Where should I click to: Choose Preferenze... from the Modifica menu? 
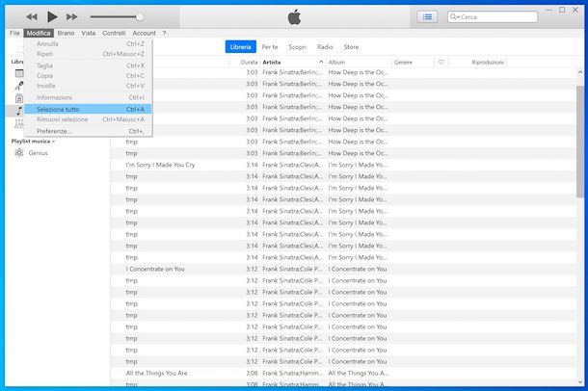click(88, 131)
